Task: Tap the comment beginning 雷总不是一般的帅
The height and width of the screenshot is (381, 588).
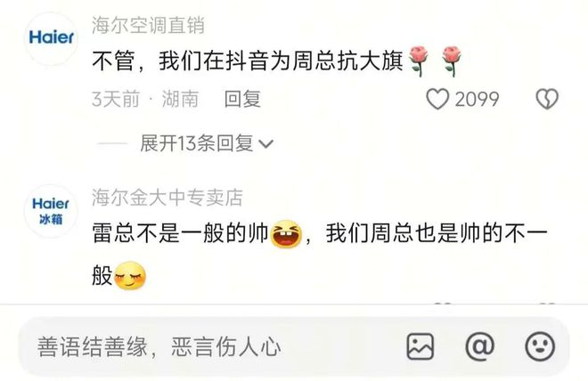Action: pos(320,255)
